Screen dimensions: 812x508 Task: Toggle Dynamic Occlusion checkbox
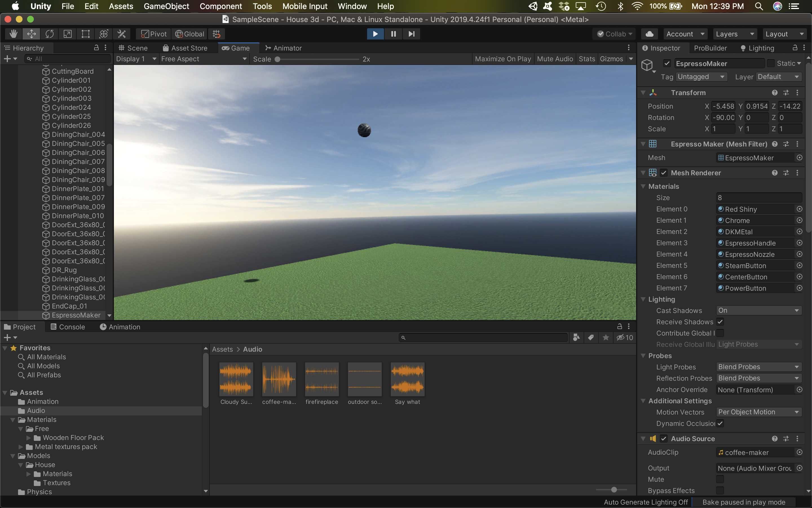click(x=720, y=423)
